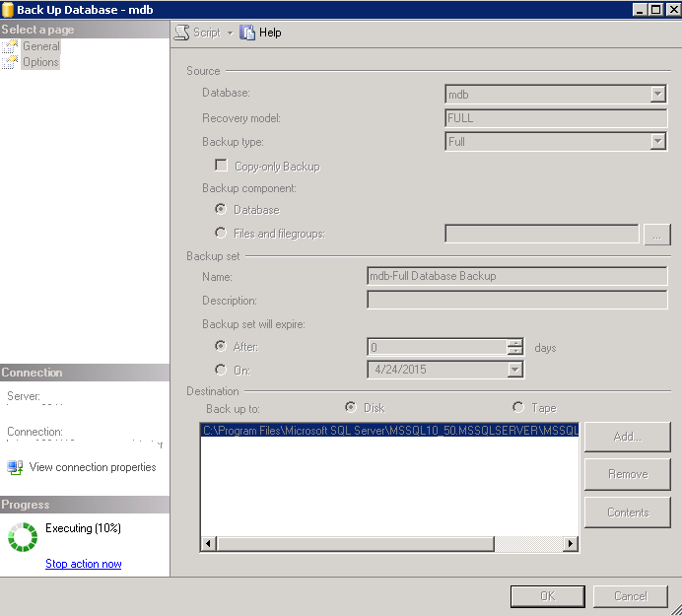The height and width of the screenshot is (616, 682).
Task: Click the backup set Name field
Action: coord(516,276)
